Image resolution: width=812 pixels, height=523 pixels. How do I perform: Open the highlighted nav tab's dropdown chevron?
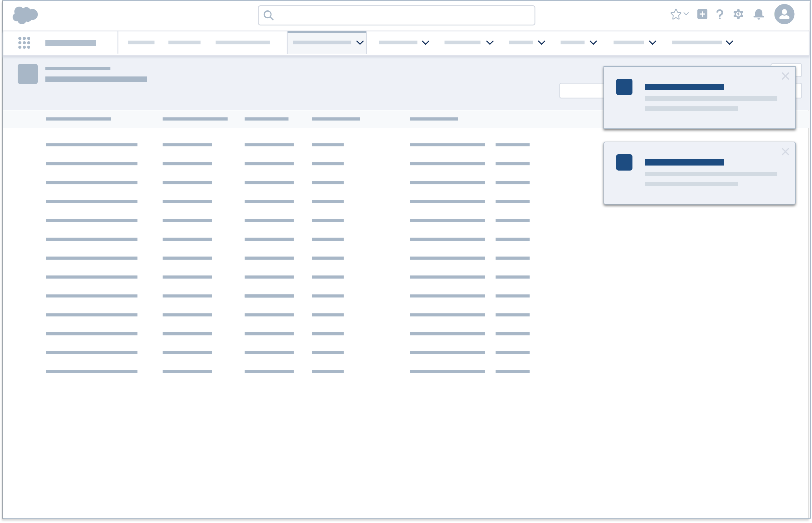coord(359,43)
